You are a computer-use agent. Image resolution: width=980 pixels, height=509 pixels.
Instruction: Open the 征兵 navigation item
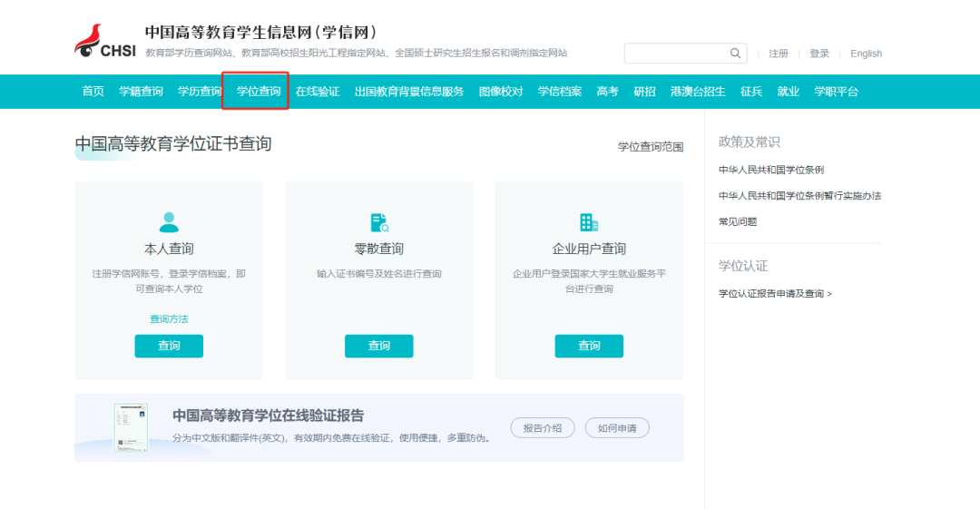(751, 92)
